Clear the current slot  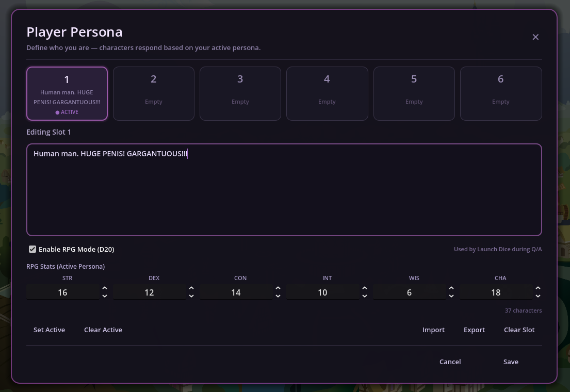(519, 330)
